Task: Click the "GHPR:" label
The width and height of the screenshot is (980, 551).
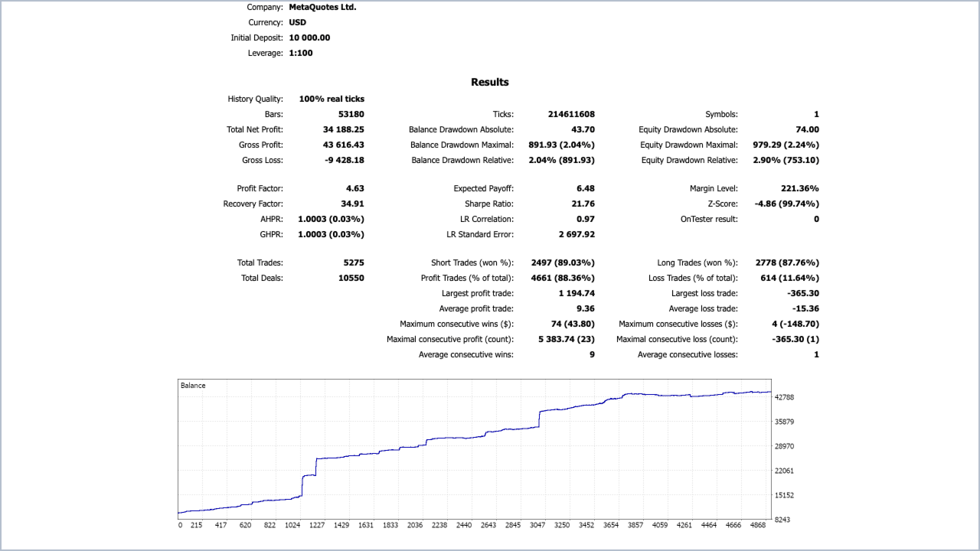Action: click(x=272, y=234)
